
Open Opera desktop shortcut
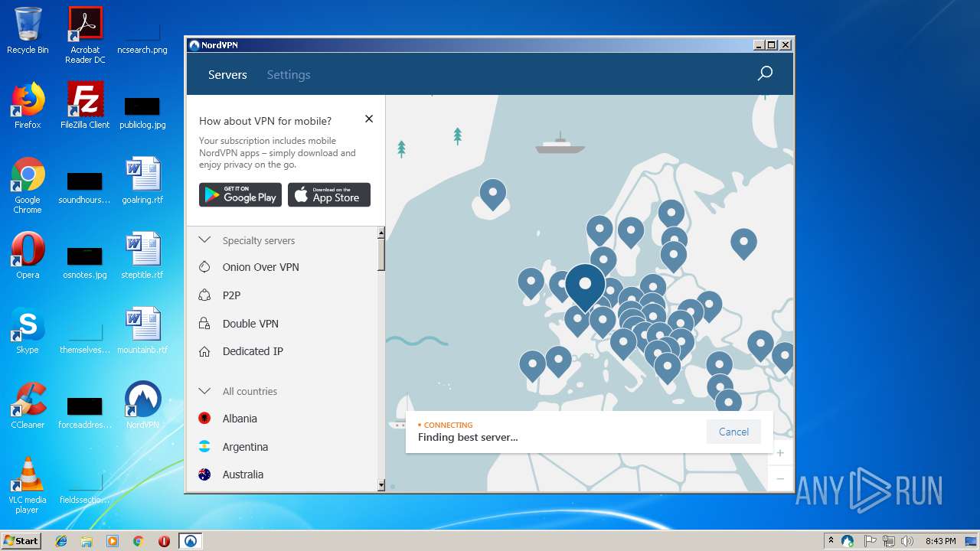(x=28, y=256)
